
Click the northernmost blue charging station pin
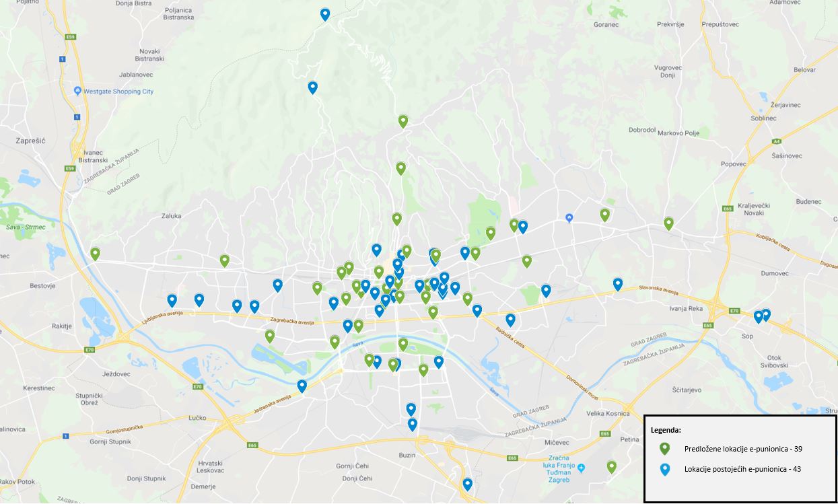(325, 13)
